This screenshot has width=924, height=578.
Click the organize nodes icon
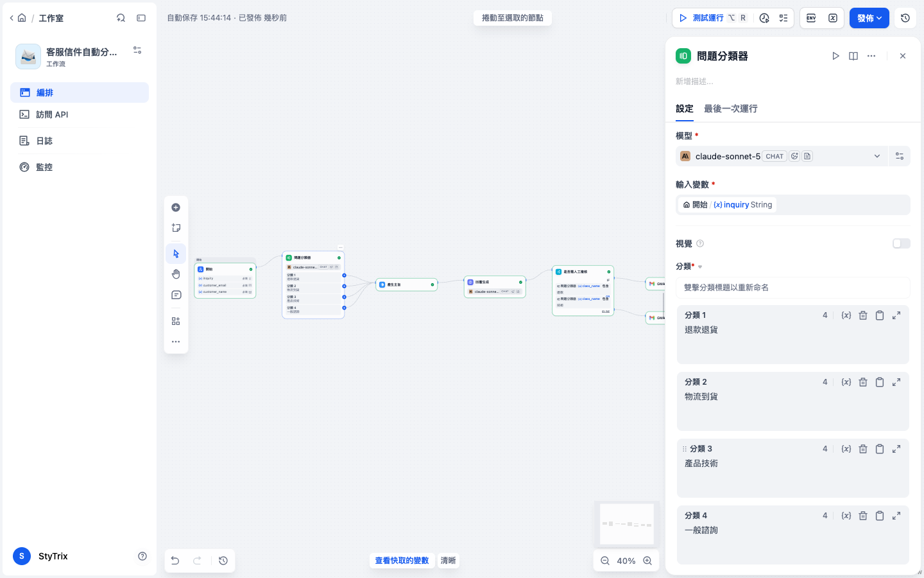click(x=176, y=321)
